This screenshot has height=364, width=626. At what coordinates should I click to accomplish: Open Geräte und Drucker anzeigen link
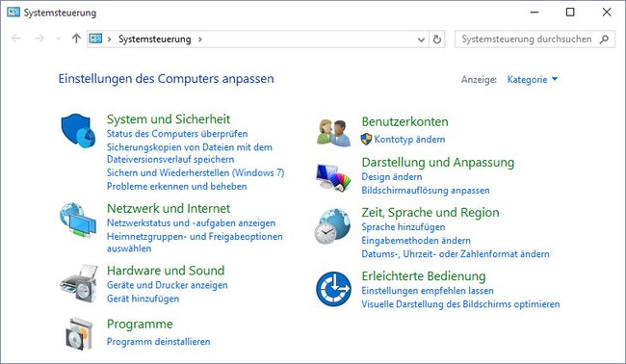tap(168, 285)
